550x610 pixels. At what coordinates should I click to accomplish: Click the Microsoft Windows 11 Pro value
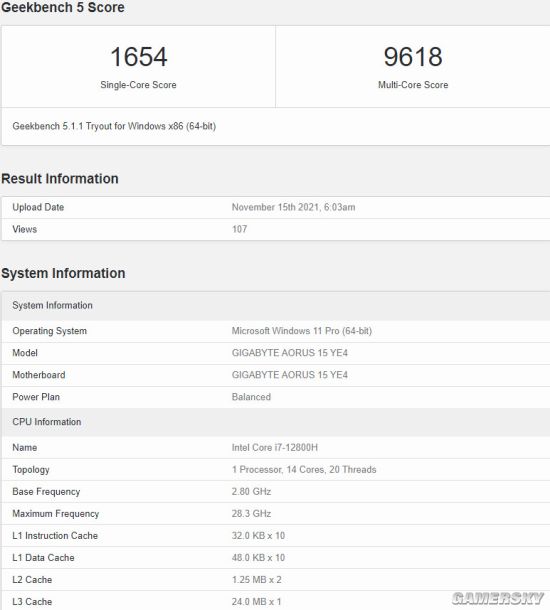tap(301, 331)
